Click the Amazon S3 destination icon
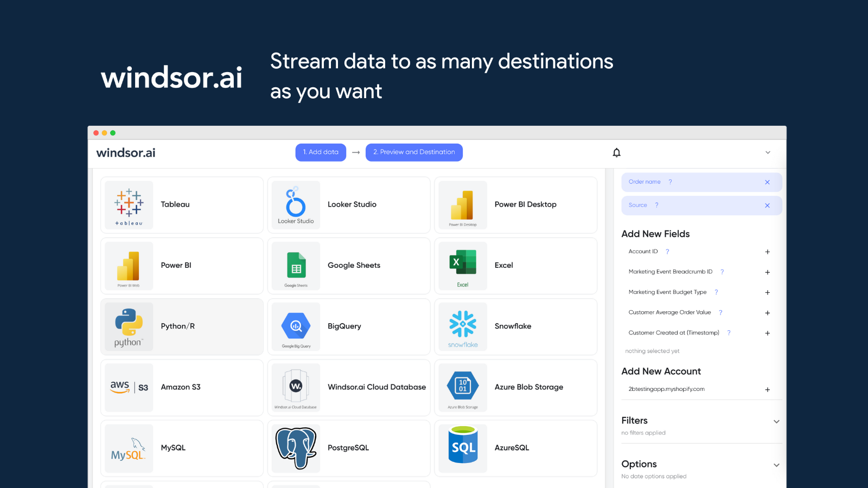The image size is (868, 488). 129,387
